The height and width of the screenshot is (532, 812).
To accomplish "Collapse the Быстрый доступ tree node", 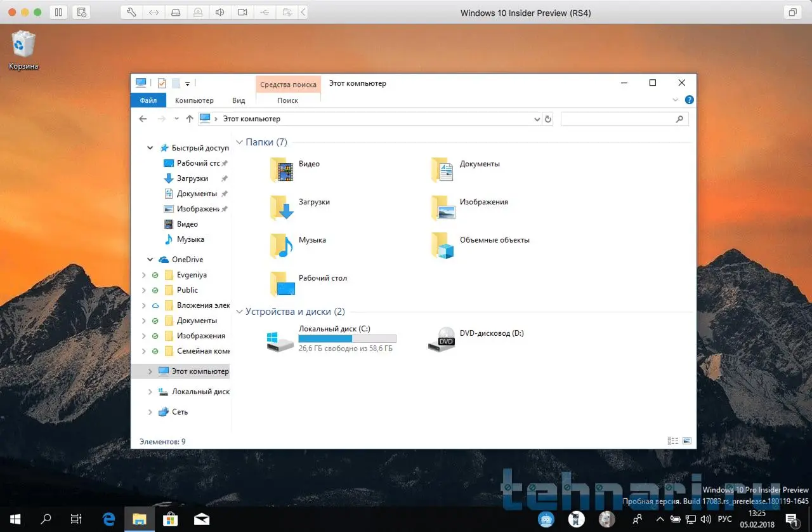I will point(150,148).
